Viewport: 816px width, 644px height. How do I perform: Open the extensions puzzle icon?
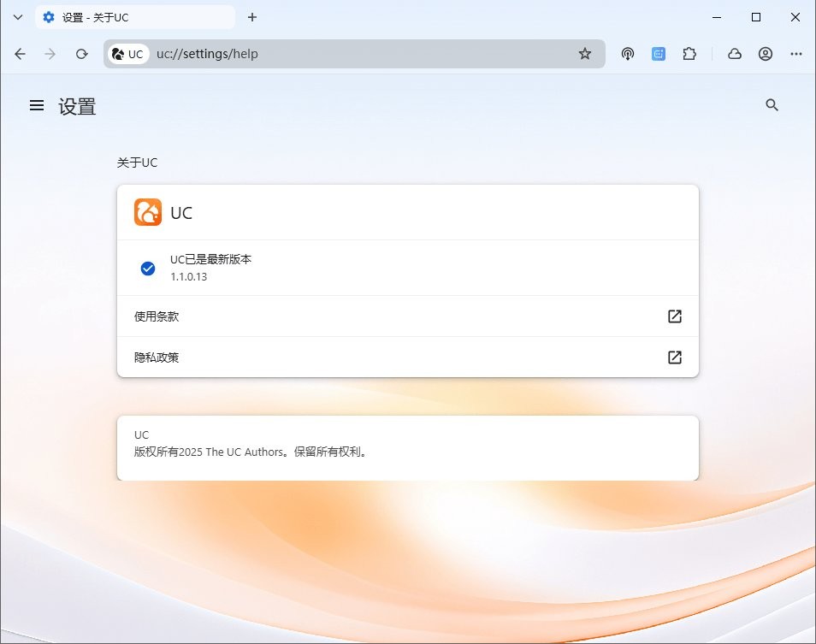point(689,54)
